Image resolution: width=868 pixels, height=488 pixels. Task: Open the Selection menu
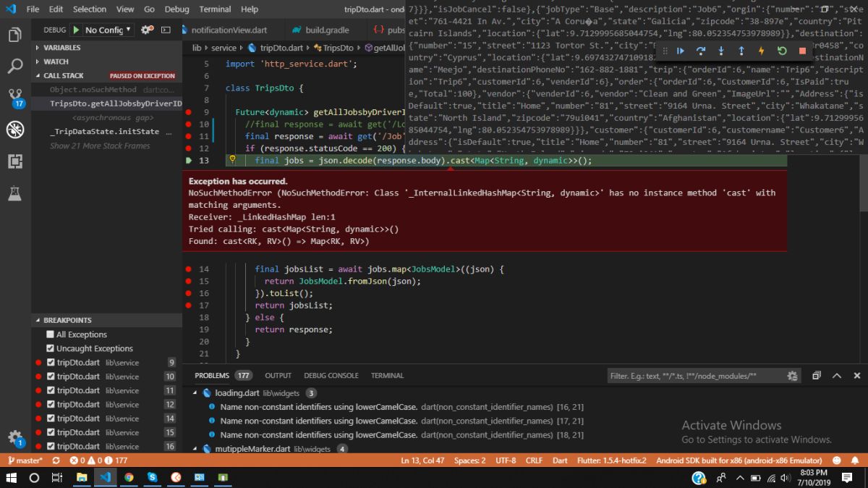(x=90, y=9)
